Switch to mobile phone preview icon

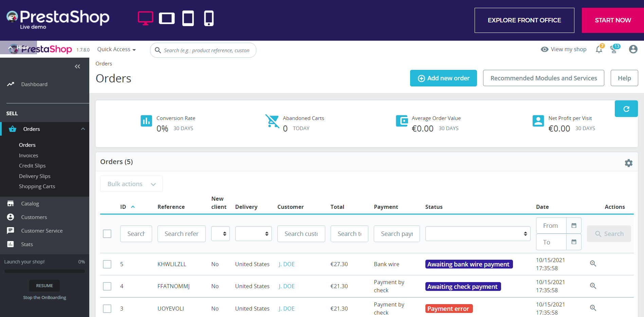[209, 18]
